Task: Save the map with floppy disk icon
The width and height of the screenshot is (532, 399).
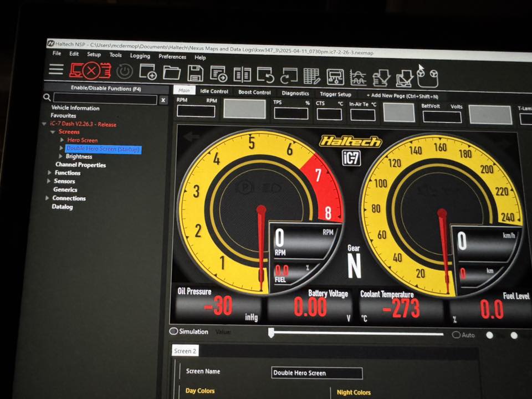Action: [196, 73]
